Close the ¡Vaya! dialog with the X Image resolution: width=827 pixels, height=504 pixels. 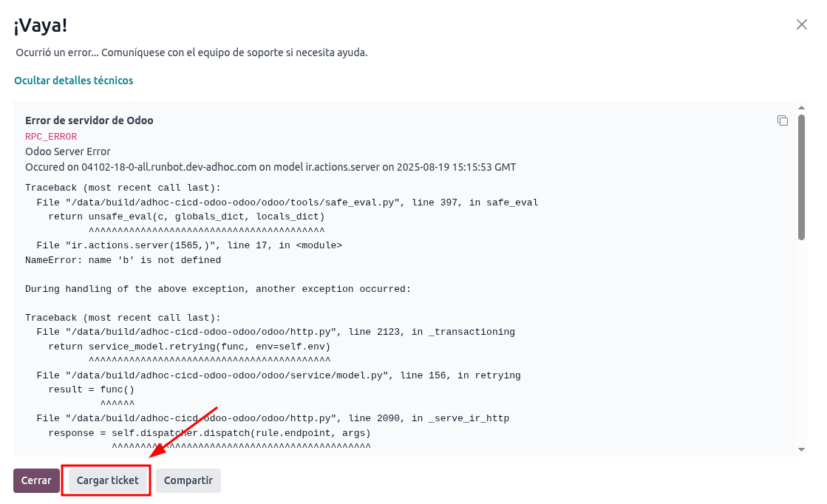point(801,24)
